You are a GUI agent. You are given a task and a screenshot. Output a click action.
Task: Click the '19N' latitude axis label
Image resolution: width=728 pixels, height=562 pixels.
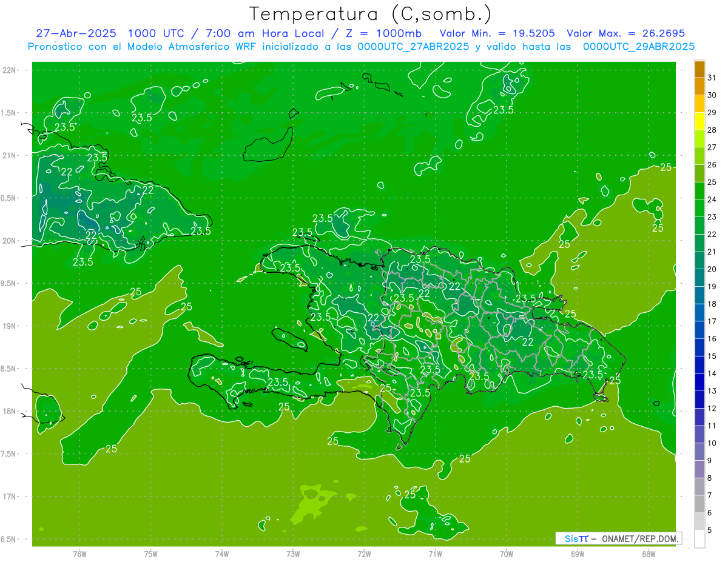coord(9,326)
